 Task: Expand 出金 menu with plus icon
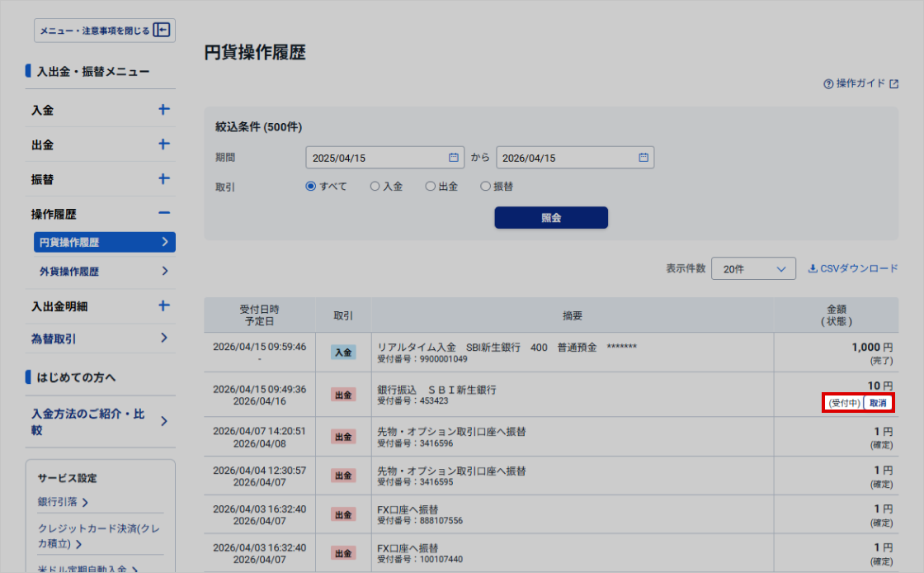point(164,144)
